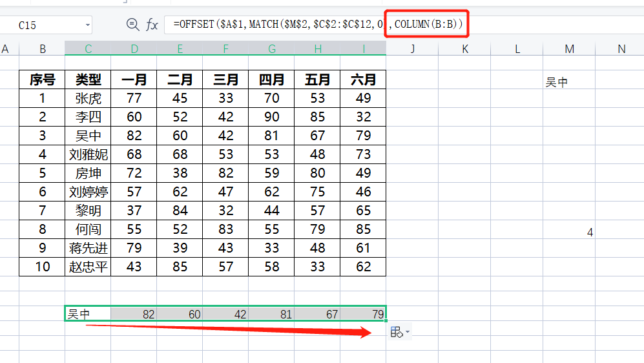Select the cell with name 黎明
This screenshot has width=644, height=363.
point(88,211)
